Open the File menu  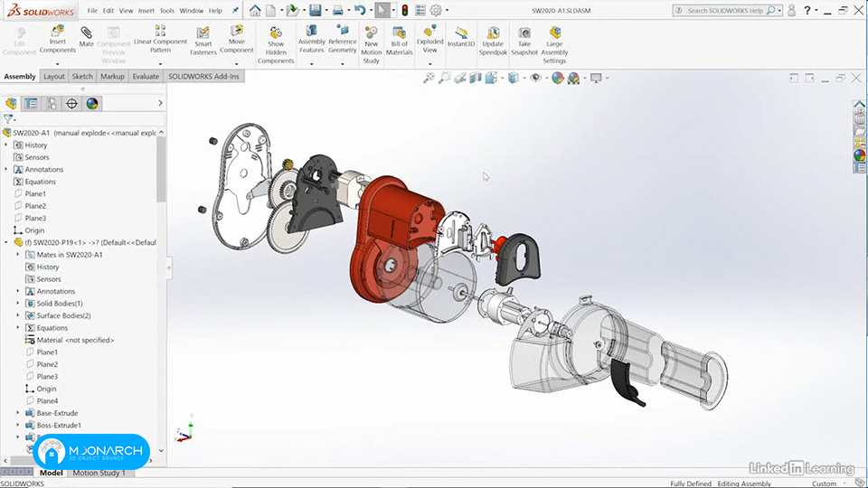92,11
